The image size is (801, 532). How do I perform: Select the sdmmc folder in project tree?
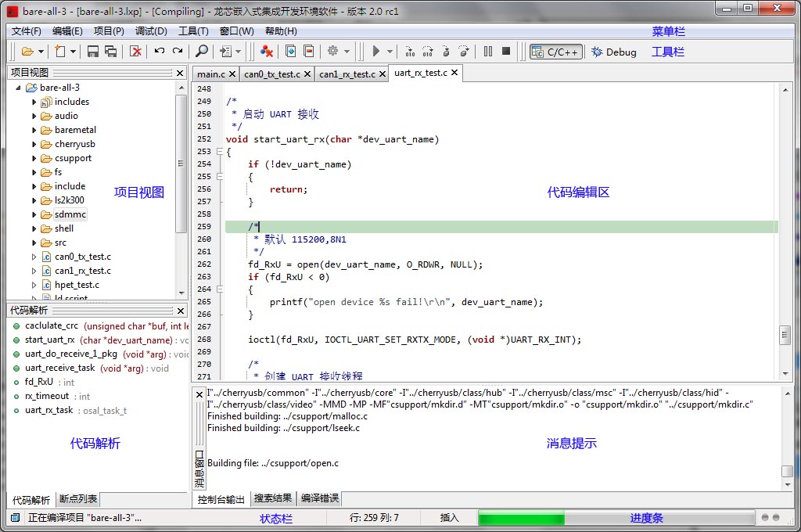(70, 214)
